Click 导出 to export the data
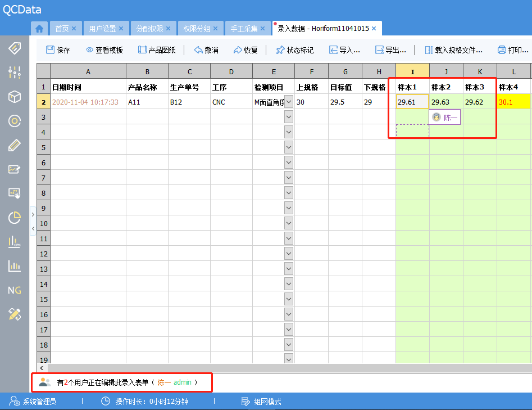 coord(392,49)
